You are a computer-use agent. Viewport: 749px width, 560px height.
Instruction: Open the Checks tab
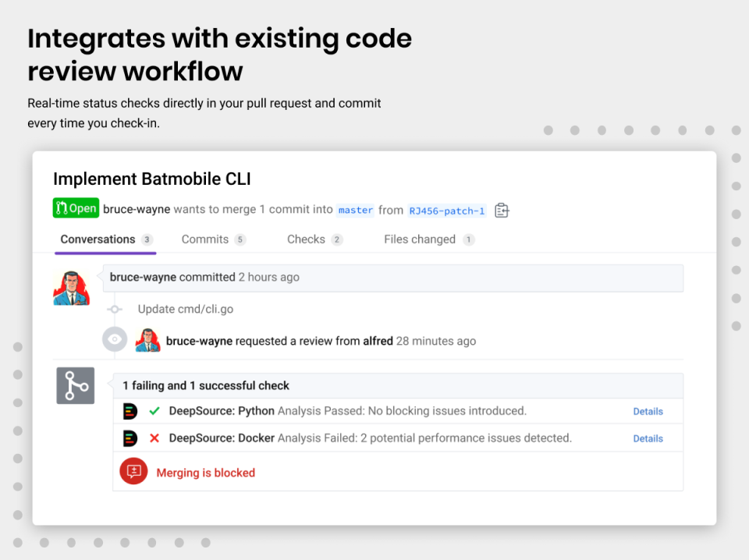coord(304,239)
